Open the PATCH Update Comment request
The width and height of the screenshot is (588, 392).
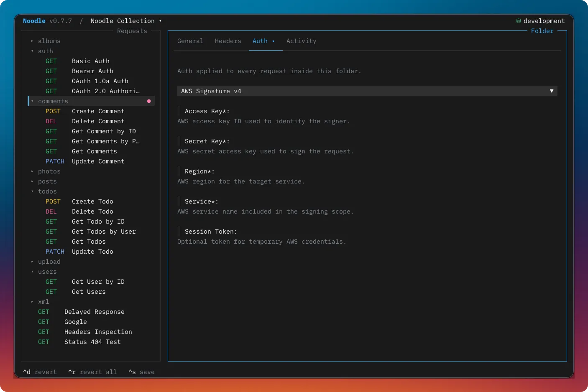tap(91, 161)
